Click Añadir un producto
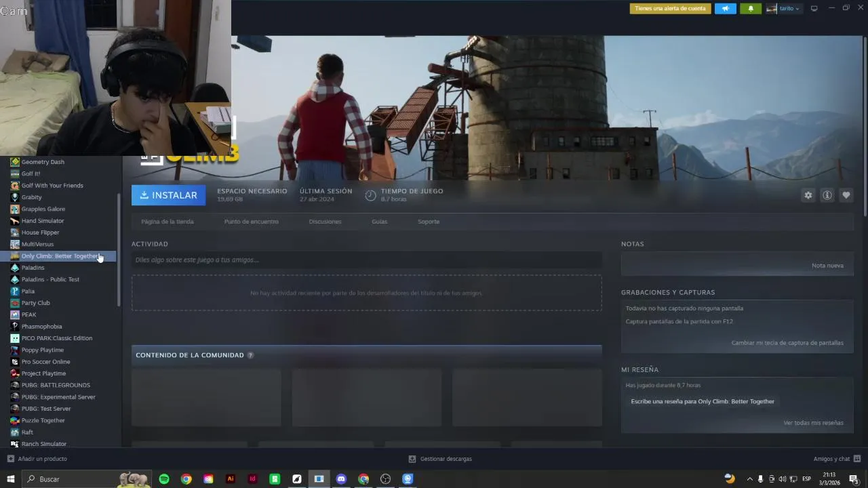868x488 pixels. pyautogui.click(x=37, y=459)
